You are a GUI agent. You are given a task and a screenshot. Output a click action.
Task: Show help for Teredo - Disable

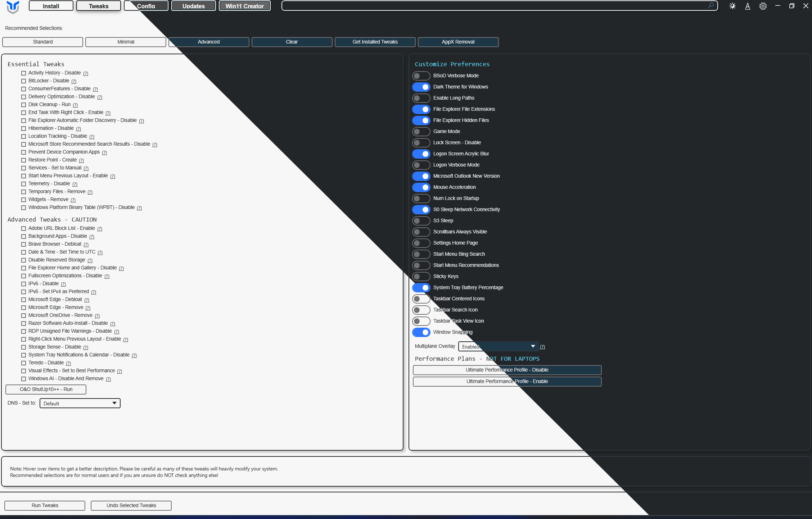pos(68,363)
